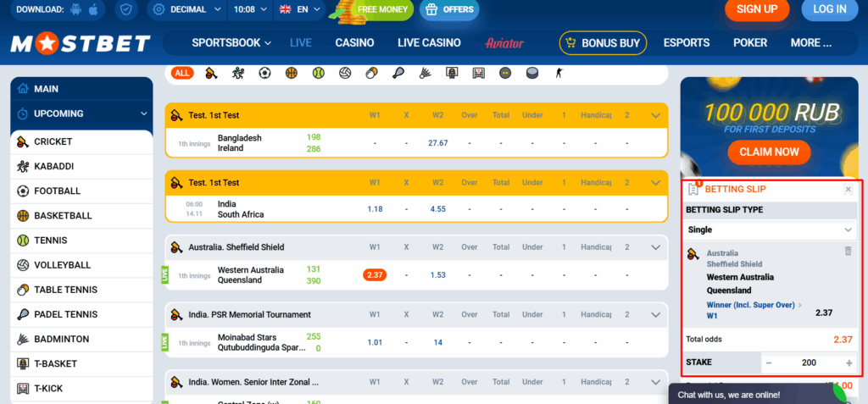Pick 1.01 W1 odds for Moinabad Stars
The width and height of the screenshot is (868, 404).
coord(375,342)
